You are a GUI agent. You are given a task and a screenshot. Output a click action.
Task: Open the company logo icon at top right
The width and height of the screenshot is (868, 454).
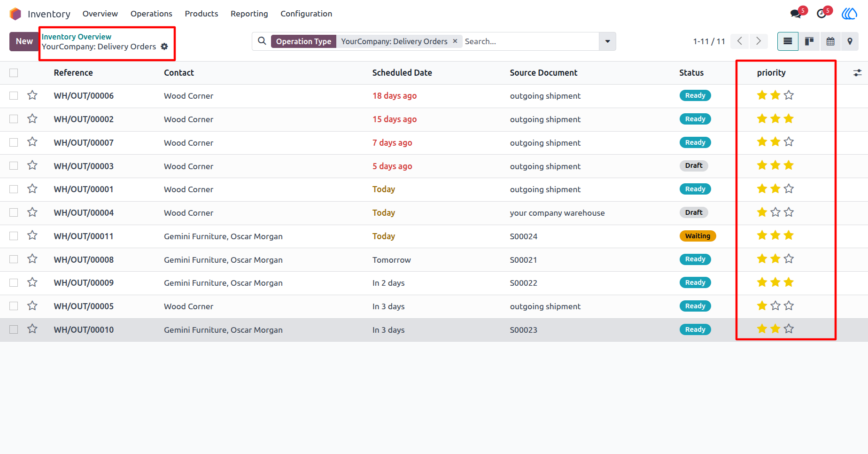pos(849,14)
